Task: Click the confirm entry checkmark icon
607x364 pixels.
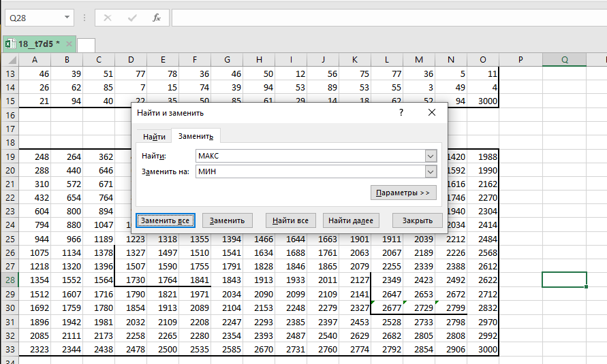Action: click(x=132, y=18)
